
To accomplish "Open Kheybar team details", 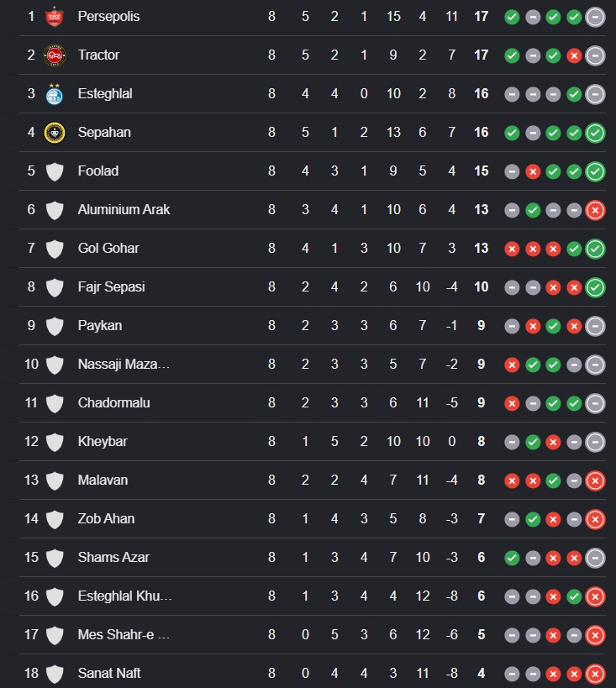I will 103,441.
